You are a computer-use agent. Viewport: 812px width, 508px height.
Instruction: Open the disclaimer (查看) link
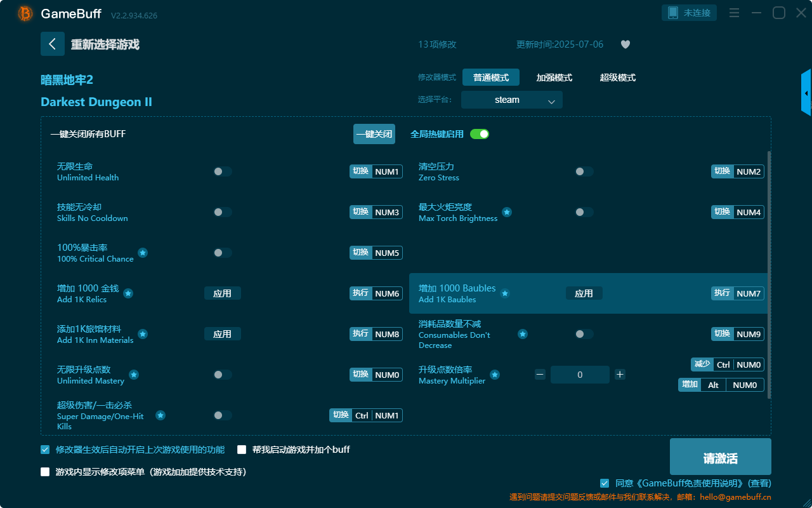pyautogui.click(x=760, y=483)
